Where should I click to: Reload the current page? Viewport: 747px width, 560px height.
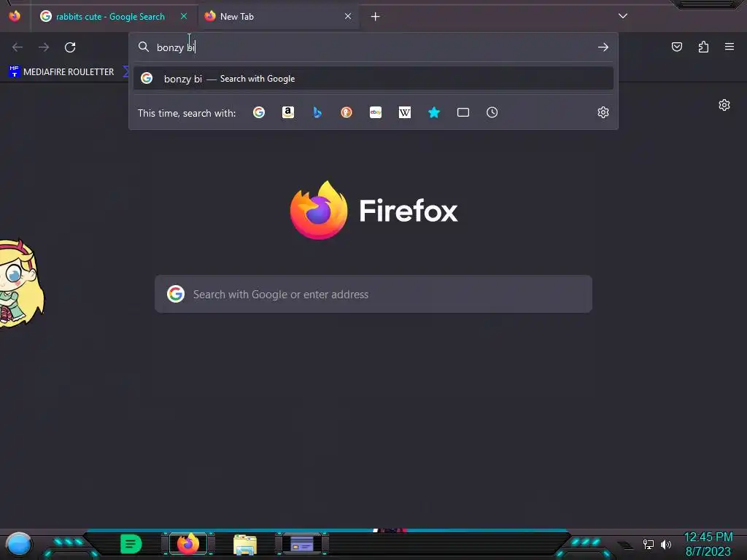(70, 47)
